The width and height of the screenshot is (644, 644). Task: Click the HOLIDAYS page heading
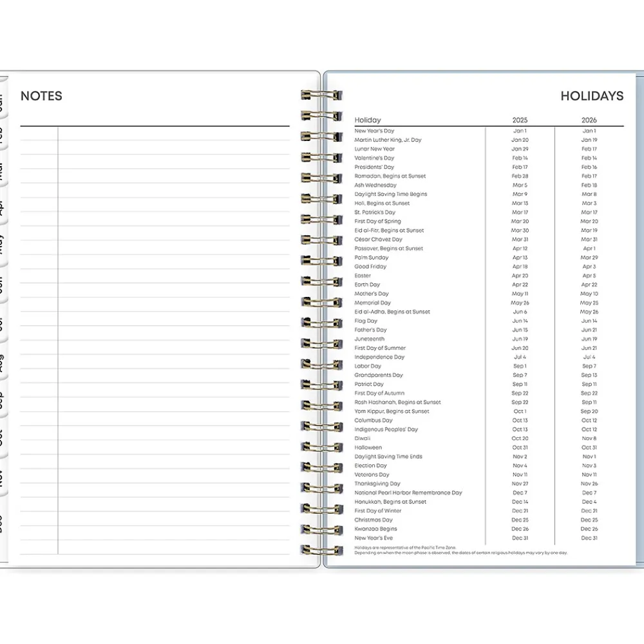tap(591, 96)
